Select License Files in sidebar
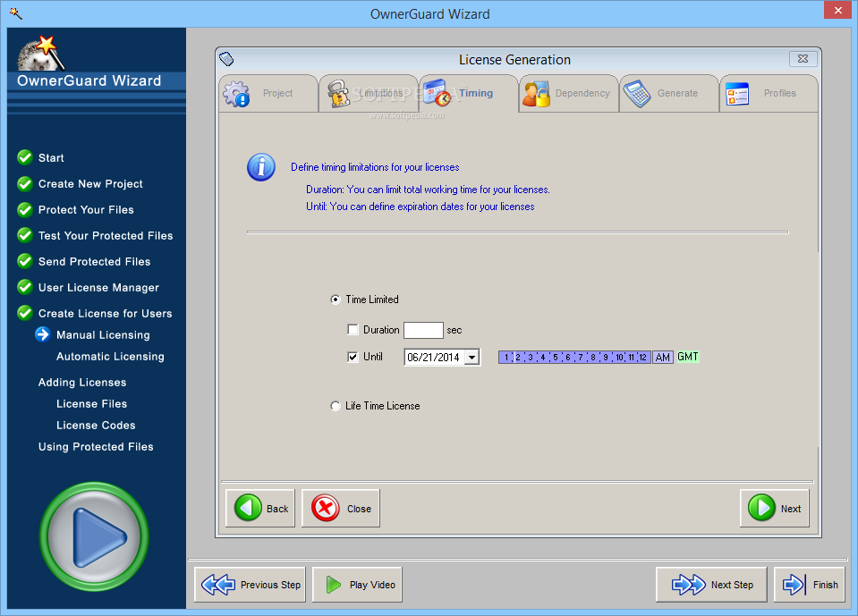This screenshot has width=858, height=616. click(91, 404)
